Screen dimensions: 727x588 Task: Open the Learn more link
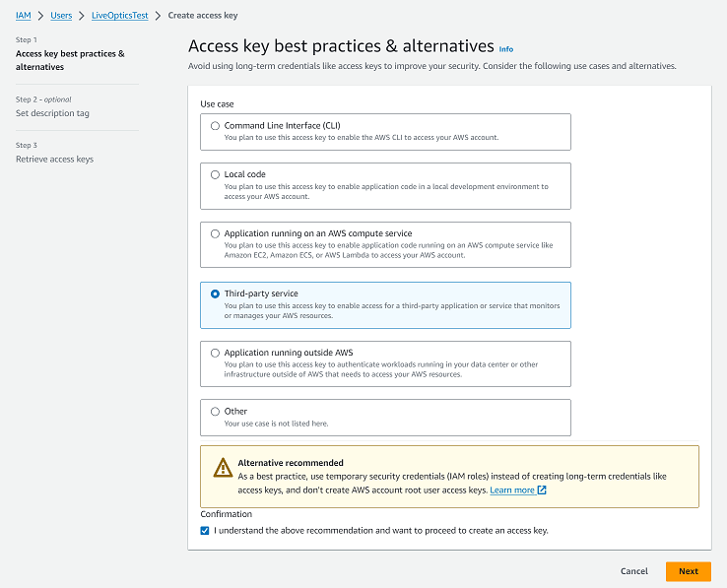point(512,490)
